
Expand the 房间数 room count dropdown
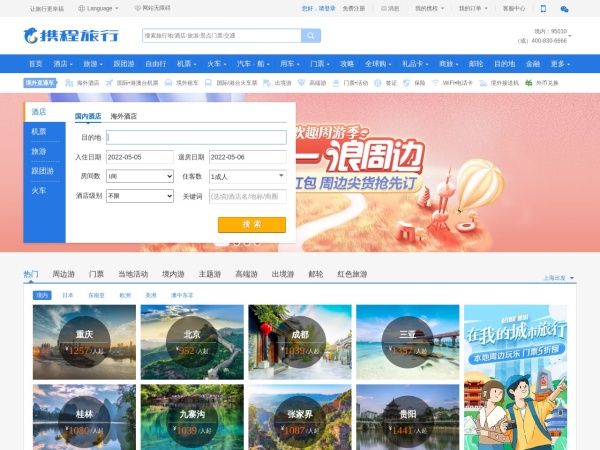pyautogui.click(x=139, y=176)
